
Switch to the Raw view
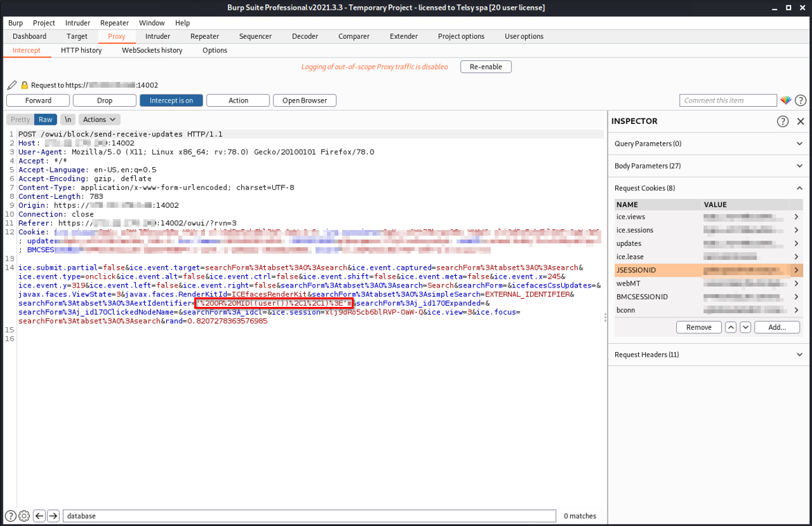tap(46, 120)
